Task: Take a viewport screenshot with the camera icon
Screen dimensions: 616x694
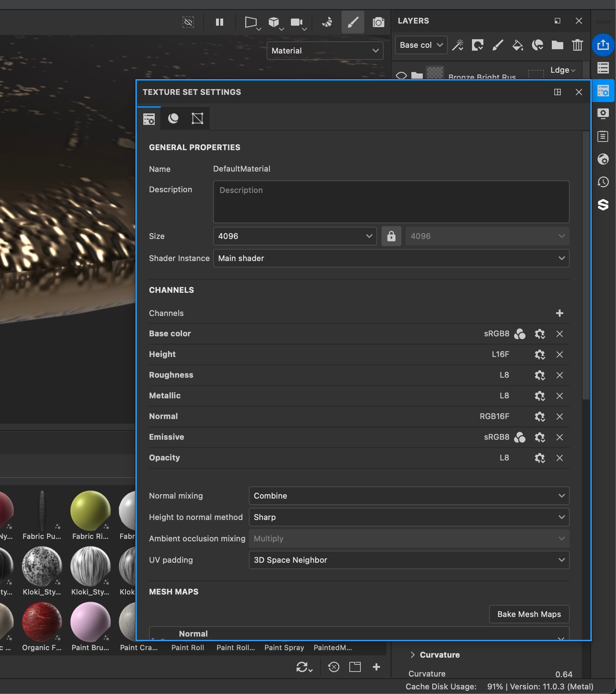Action: (378, 22)
